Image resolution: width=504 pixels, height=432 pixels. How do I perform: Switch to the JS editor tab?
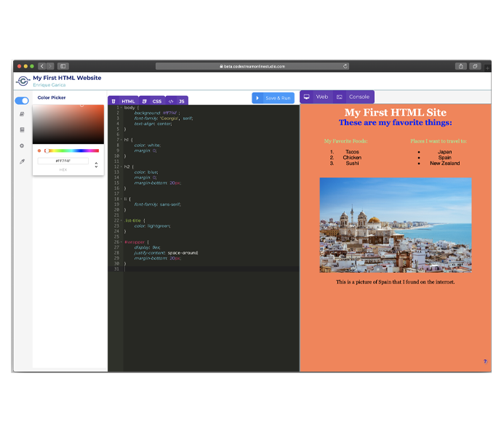(177, 101)
